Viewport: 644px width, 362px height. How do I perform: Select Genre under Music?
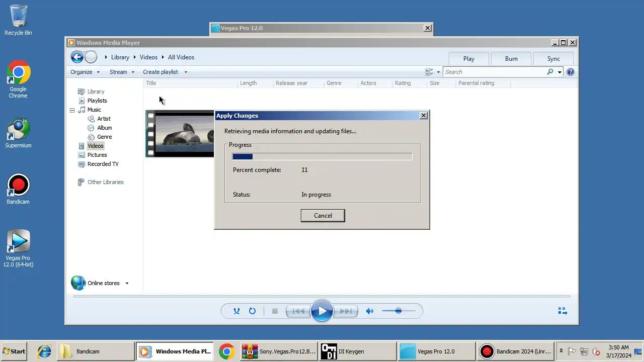pos(104,137)
